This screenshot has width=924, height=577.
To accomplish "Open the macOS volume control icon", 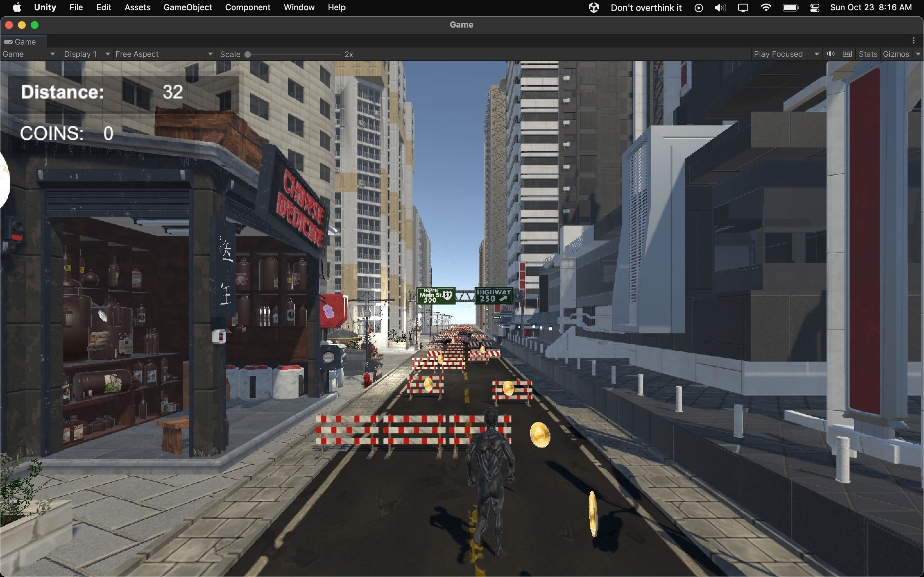I will click(x=720, y=8).
